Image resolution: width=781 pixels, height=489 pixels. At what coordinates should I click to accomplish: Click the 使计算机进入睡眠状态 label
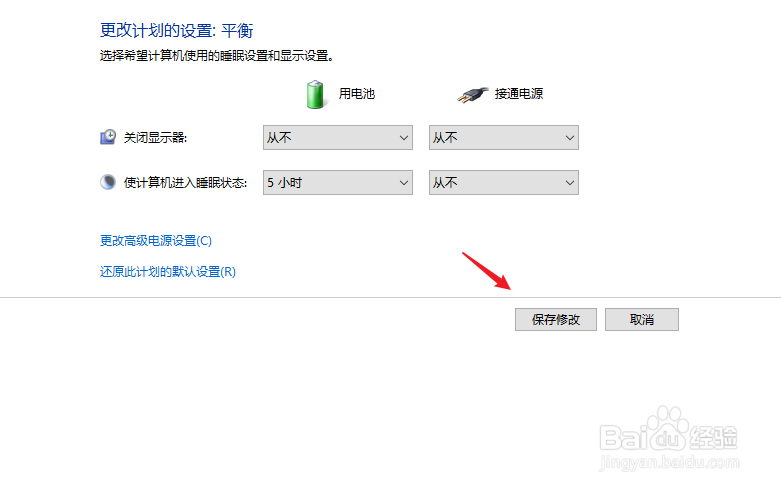pos(185,183)
